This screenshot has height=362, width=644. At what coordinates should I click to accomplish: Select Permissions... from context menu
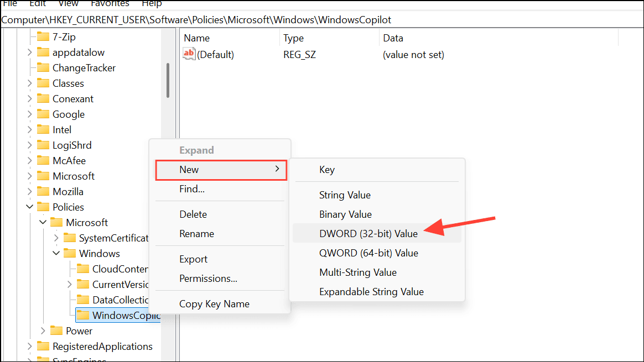click(208, 279)
